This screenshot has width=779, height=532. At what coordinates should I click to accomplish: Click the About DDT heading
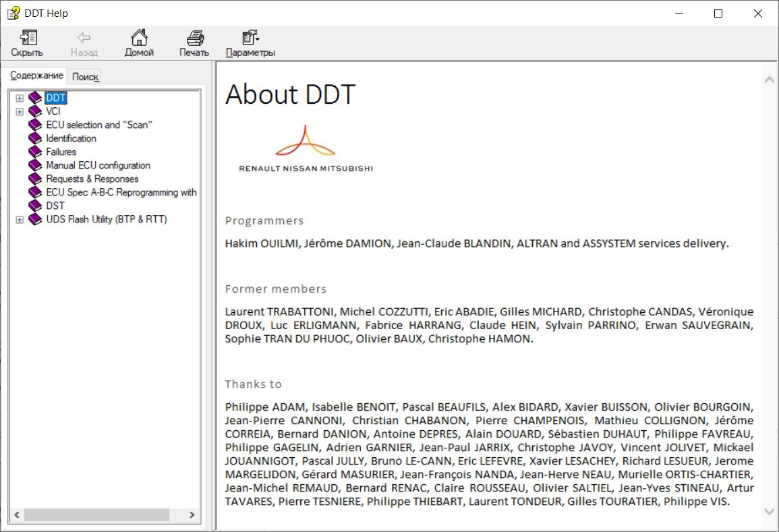[x=290, y=94]
